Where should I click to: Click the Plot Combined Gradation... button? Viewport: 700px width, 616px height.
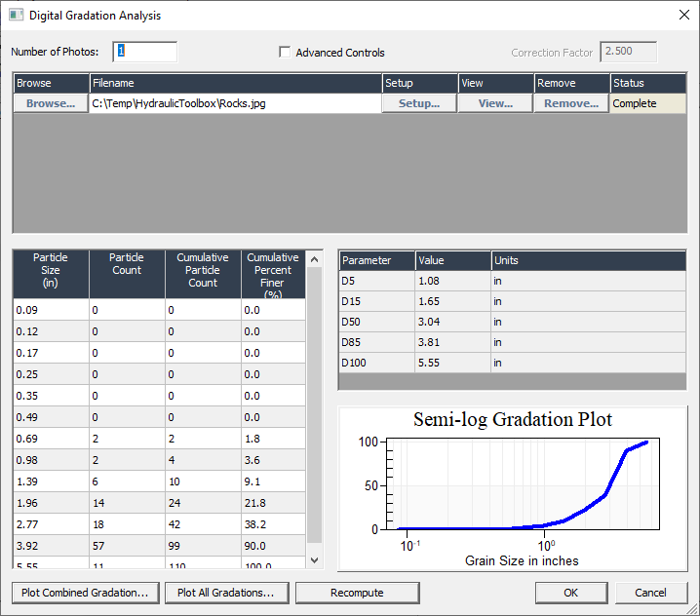85,593
